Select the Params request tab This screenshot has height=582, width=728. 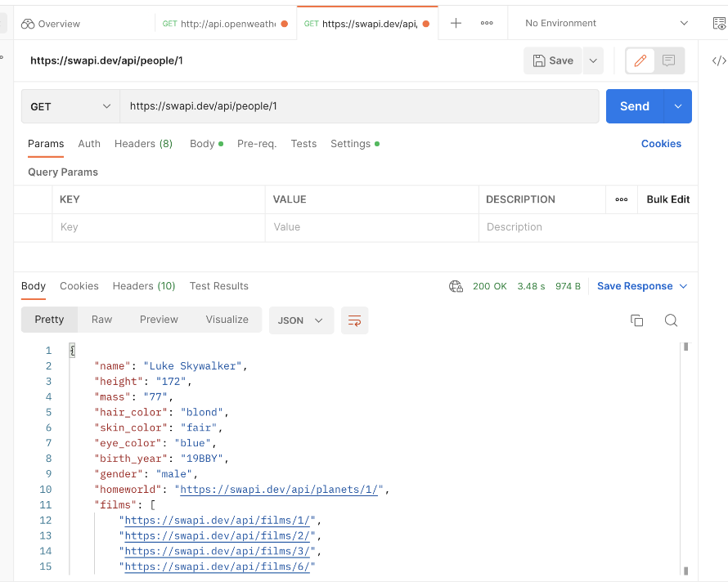point(46,144)
